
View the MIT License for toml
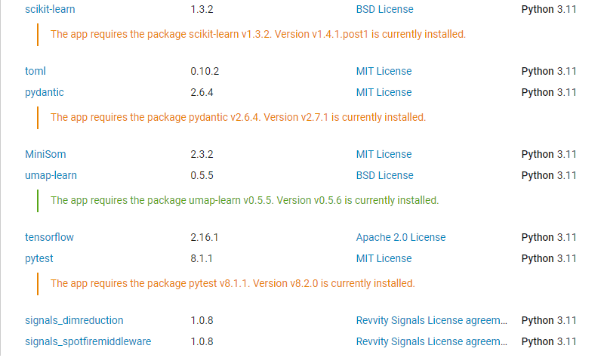[x=384, y=71]
